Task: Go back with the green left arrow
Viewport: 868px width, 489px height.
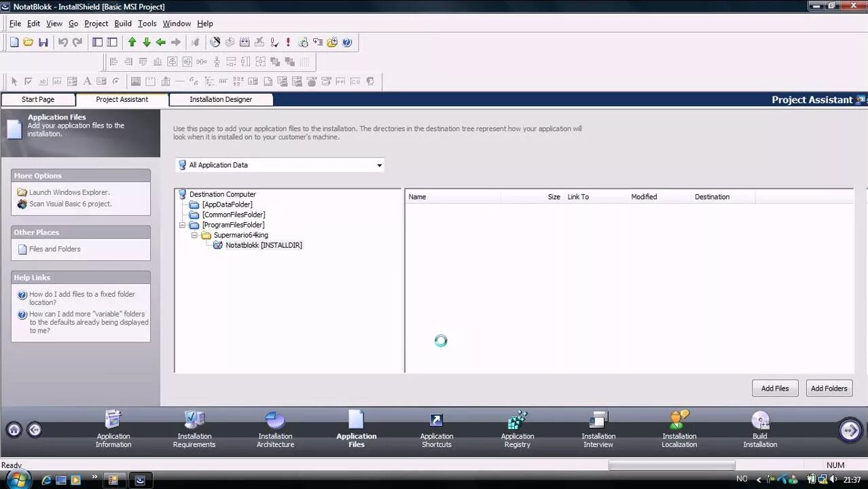Action: [x=161, y=42]
